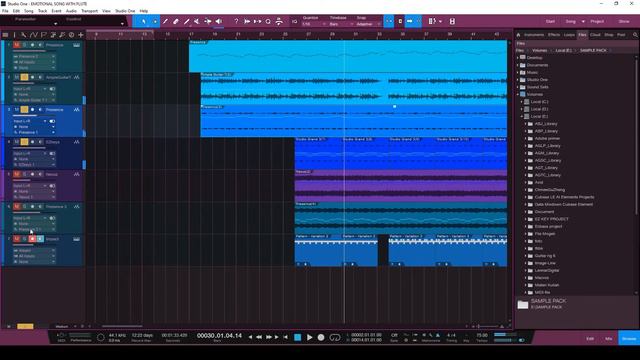The height and width of the screenshot is (360, 640).
Task: Unmute the Nexus track
Action: 17,174
